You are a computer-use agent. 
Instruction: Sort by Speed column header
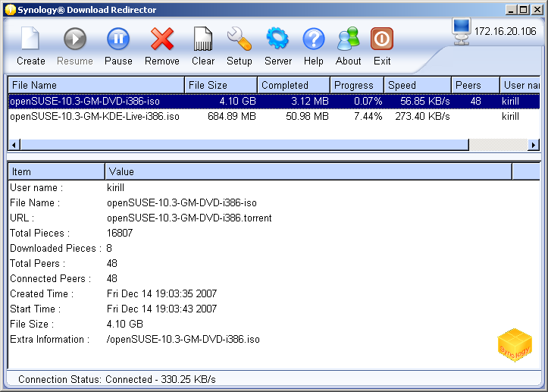[x=418, y=86]
